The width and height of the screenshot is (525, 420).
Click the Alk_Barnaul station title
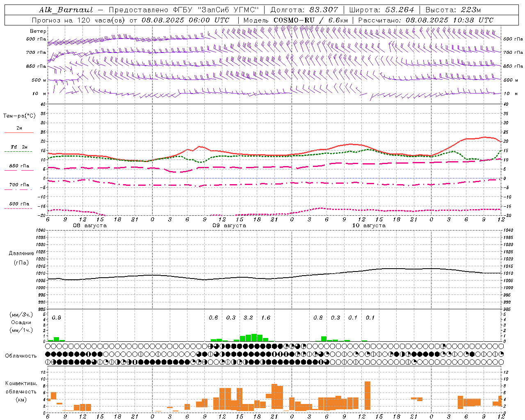[x=66, y=10]
